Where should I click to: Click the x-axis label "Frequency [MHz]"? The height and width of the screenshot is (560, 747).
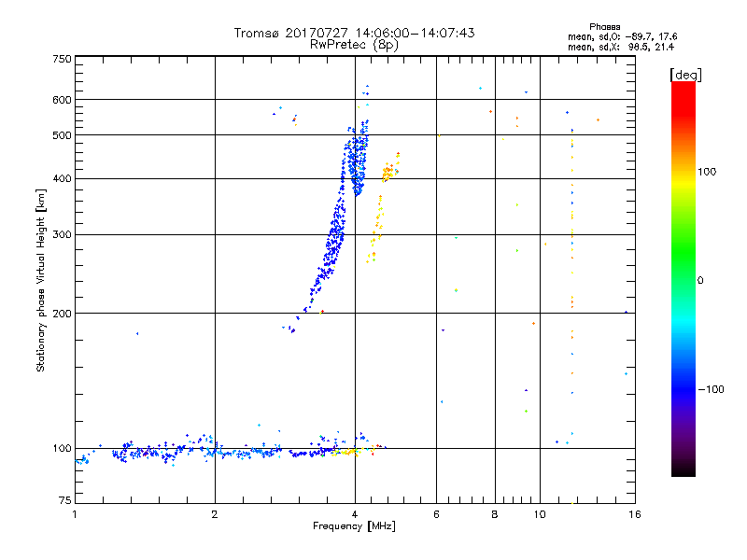pos(354,526)
